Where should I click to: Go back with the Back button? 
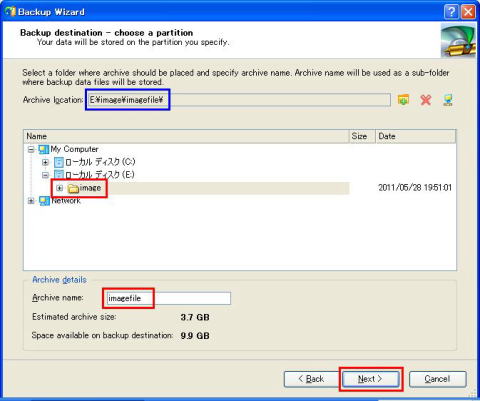click(x=312, y=379)
